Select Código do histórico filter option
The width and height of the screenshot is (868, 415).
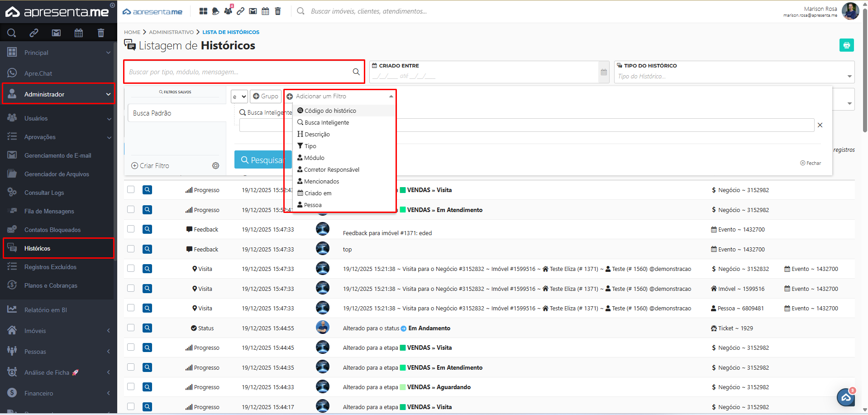pyautogui.click(x=330, y=111)
